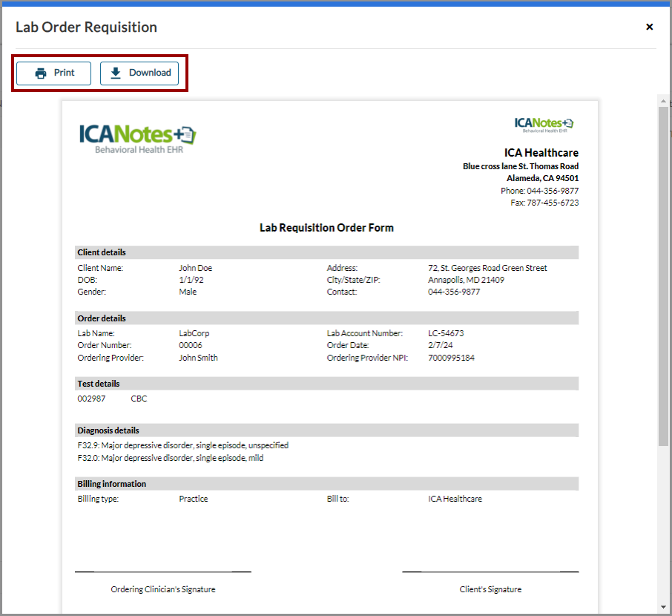Screen dimensions: 672x616
Task: Click the scrollbar down arrow
Action: click(x=663, y=607)
